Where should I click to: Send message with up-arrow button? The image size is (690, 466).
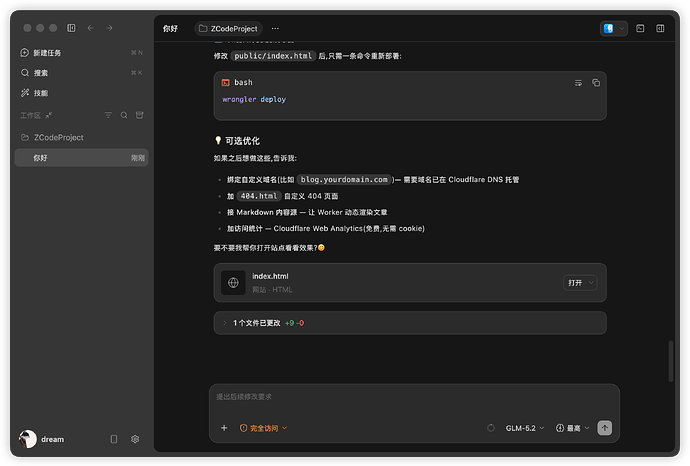pos(605,428)
